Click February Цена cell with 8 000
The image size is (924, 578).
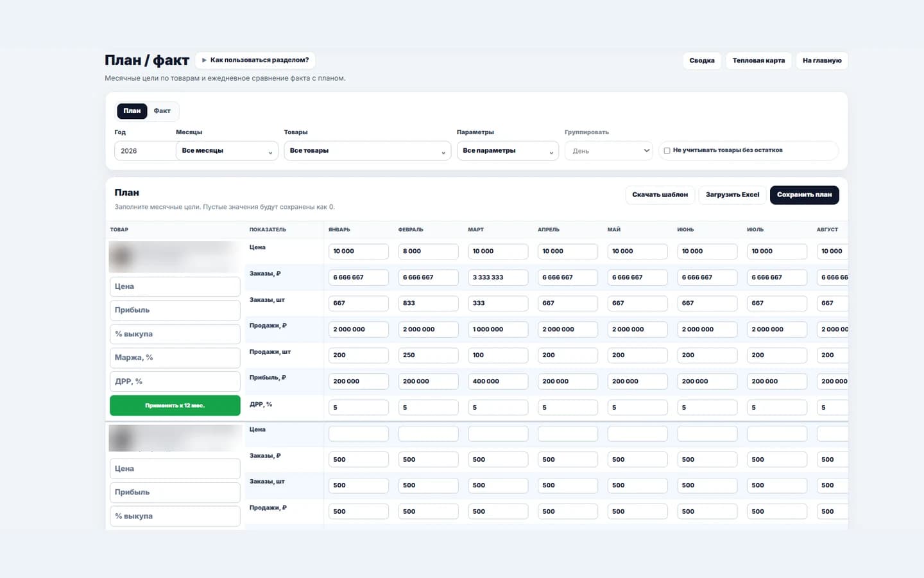point(428,251)
